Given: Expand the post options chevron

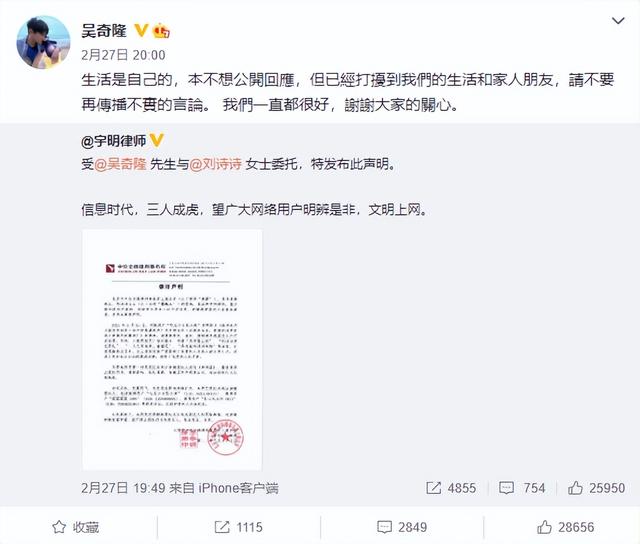Looking at the screenshot, I should click(x=618, y=20).
